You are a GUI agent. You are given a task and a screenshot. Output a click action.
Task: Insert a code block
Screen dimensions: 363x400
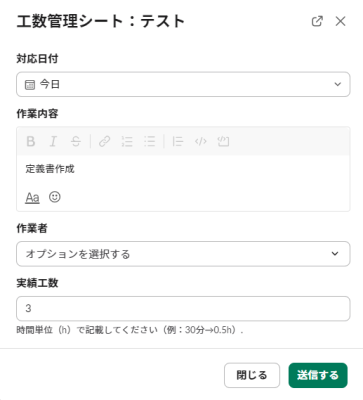coord(223,141)
